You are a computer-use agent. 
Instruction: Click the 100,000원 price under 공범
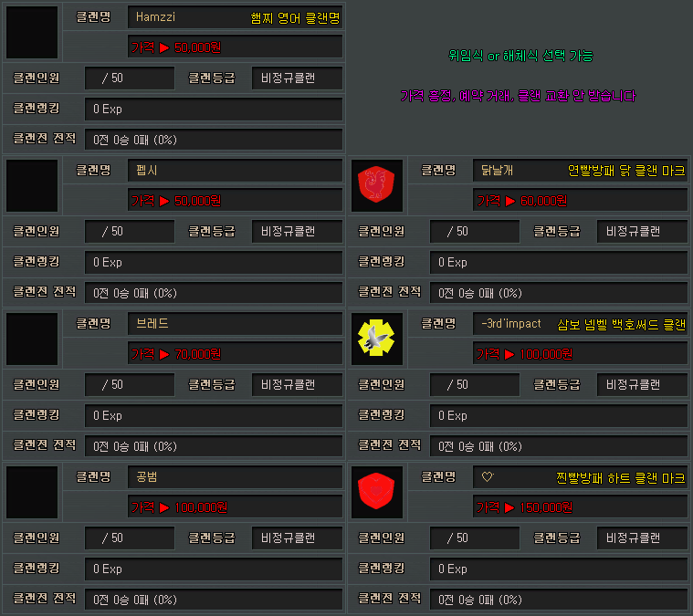point(236,506)
